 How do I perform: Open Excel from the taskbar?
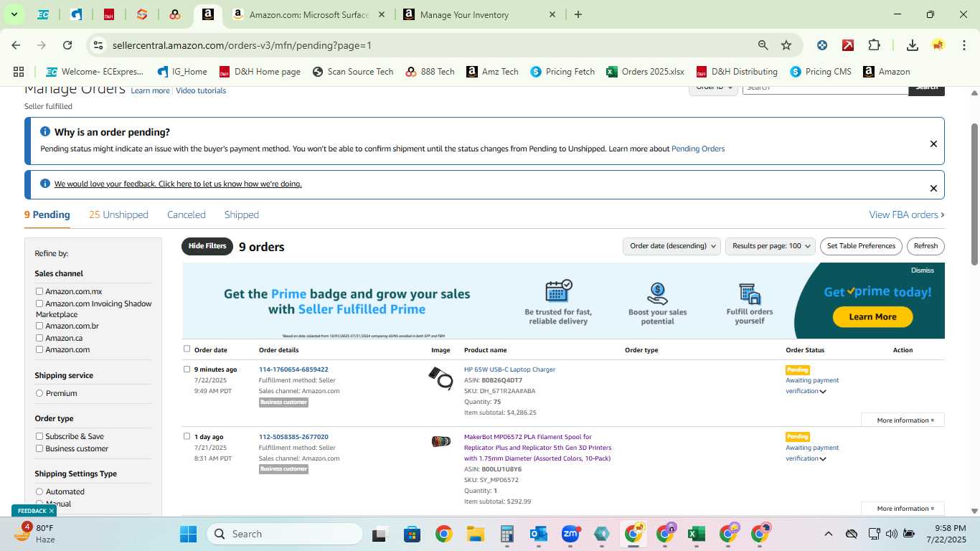(696, 534)
